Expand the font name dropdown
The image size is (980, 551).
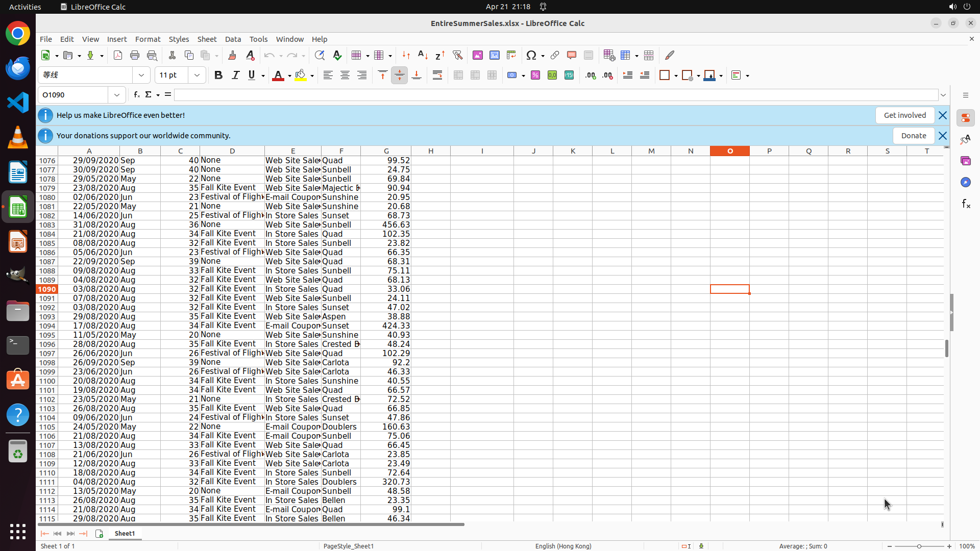pyautogui.click(x=141, y=76)
